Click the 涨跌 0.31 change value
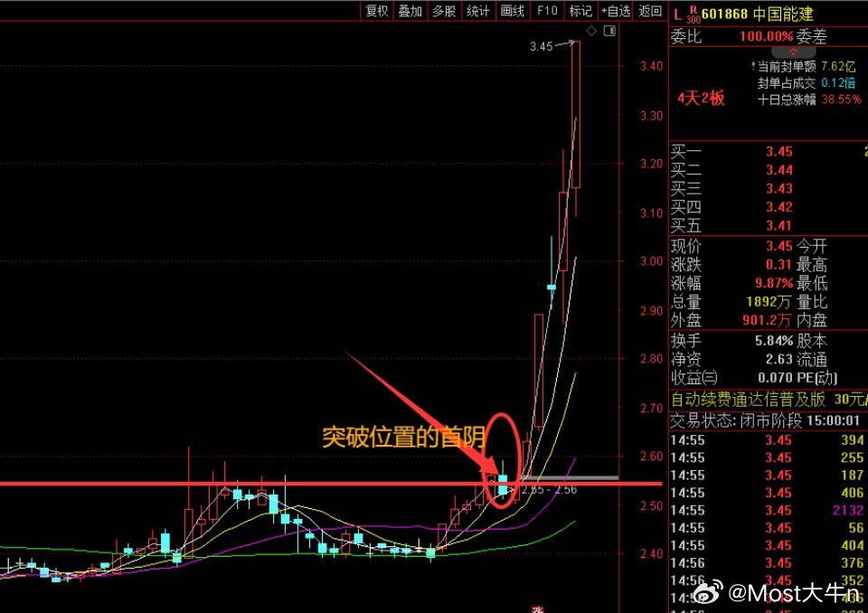 point(779,264)
